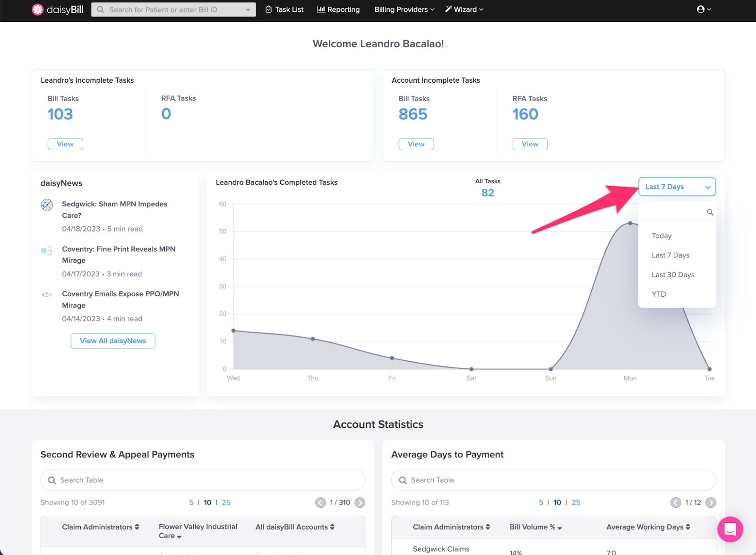This screenshot has height=555, width=756.
Task: Open Coventry Emails Expose PPO/MPN Mirage article
Action: pyautogui.click(x=120, y=299)
